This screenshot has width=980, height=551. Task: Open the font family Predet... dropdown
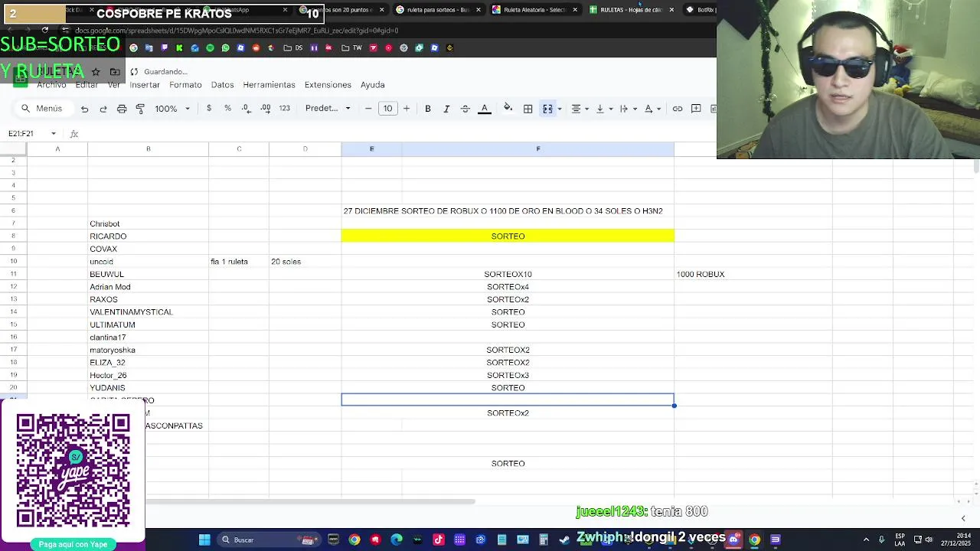point(328,109)
